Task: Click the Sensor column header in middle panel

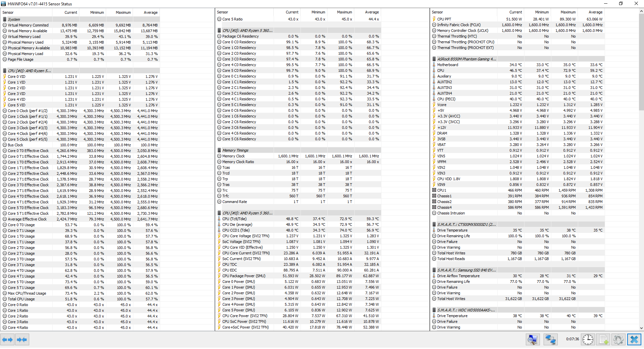Action: 244,12
